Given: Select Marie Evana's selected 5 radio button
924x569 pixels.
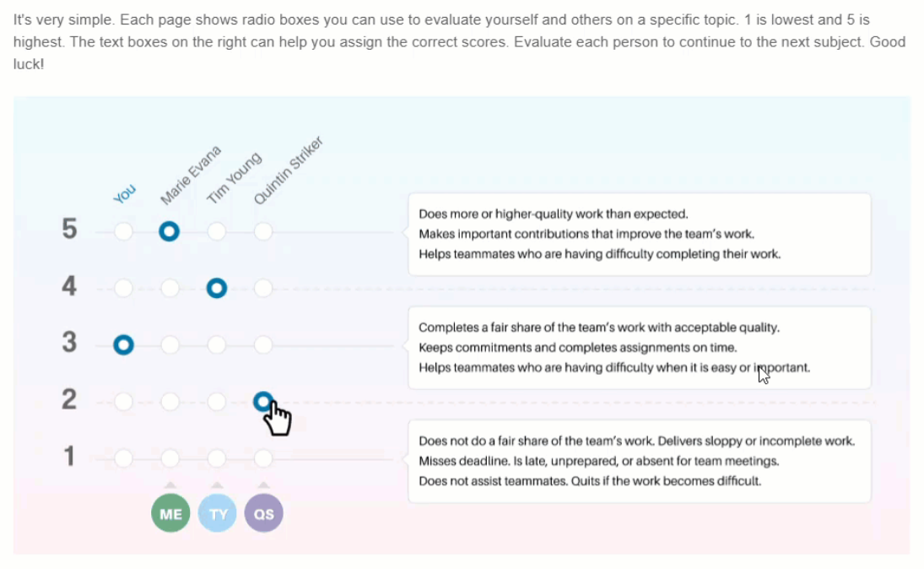Looking at the screenshot, I should [x=169, y=231].
